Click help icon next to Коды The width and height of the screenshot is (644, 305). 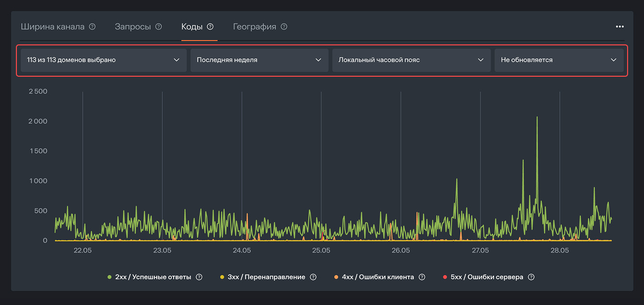pos(210,27)
